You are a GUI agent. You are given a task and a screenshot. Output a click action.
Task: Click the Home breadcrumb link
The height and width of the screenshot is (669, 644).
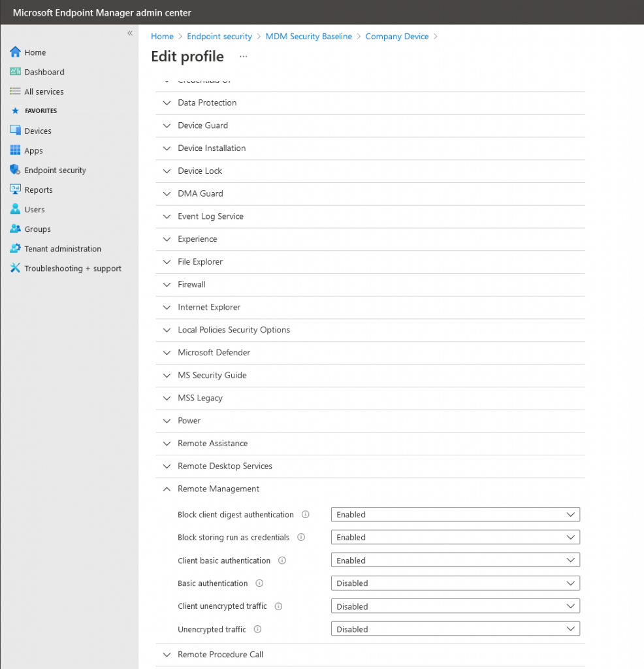162,36
